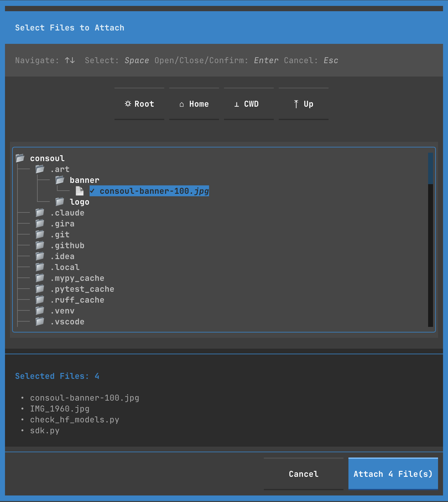Viewport: 448px width, 502px height.
Task: Click the consoul-banner-100.jpg file icon
Action: [80, 191]
